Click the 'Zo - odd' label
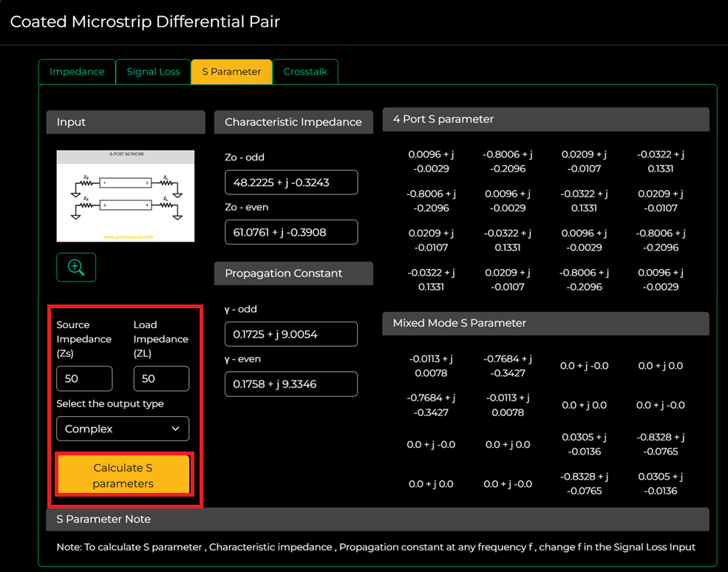728x572 pixels. pyautogui.click(x=245, y=157)
